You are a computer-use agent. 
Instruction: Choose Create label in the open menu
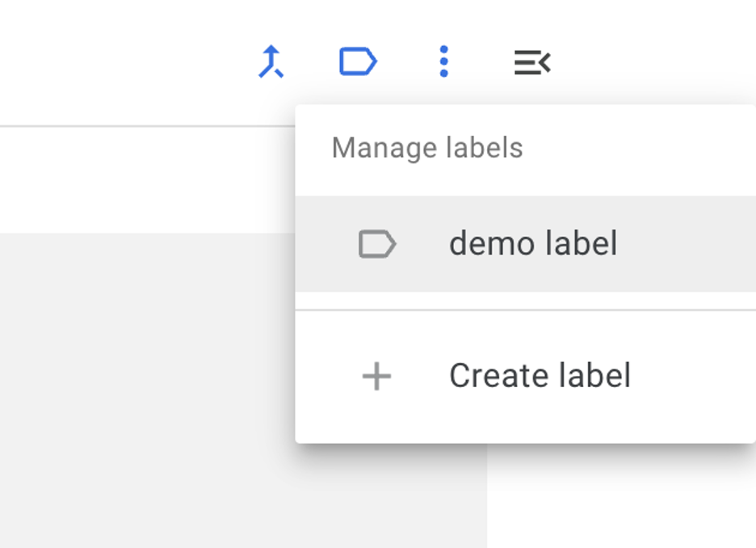click(540, 375)
